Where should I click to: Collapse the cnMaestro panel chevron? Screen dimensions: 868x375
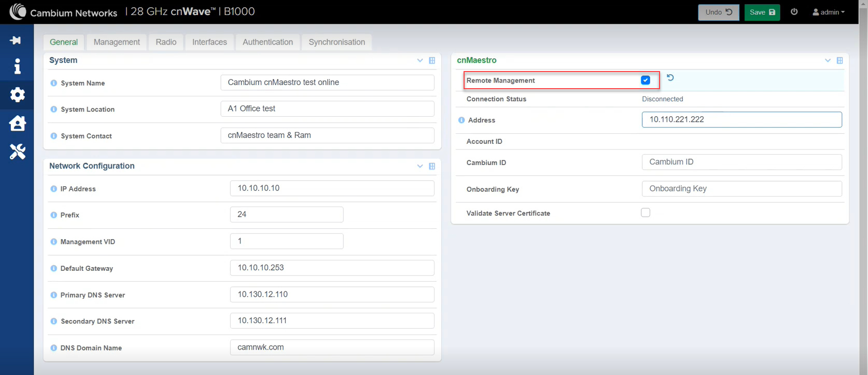(828, 61)
